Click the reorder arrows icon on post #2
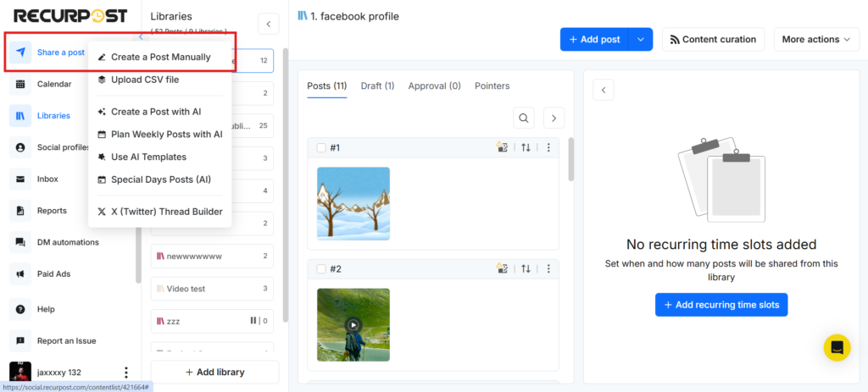 (526, 268)
